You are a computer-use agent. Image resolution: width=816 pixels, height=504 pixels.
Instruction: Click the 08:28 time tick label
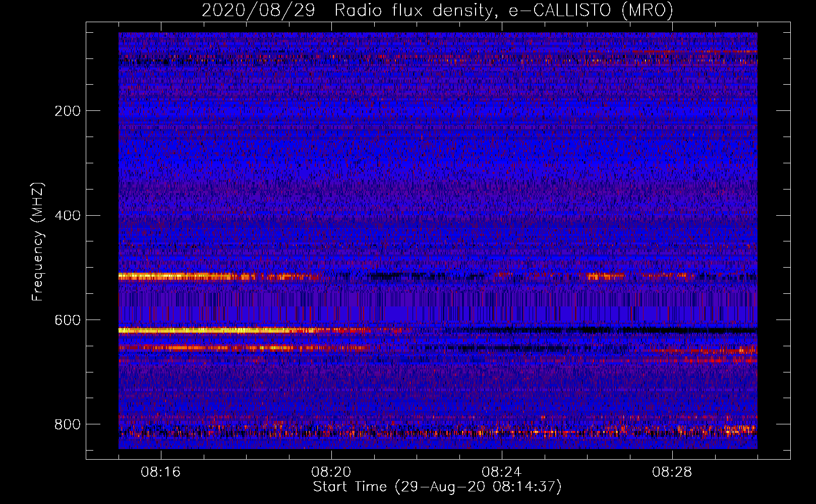coord(672,472)
